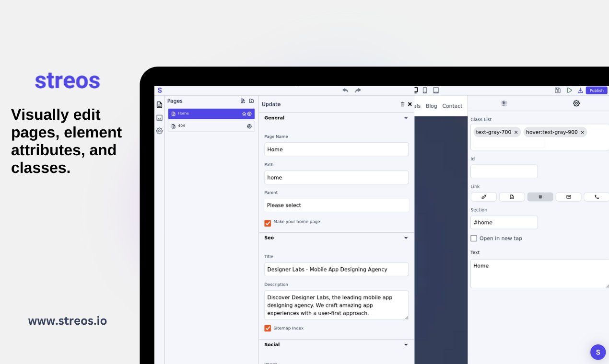Remove the text-gray-700 class tag

pos(516,132)
